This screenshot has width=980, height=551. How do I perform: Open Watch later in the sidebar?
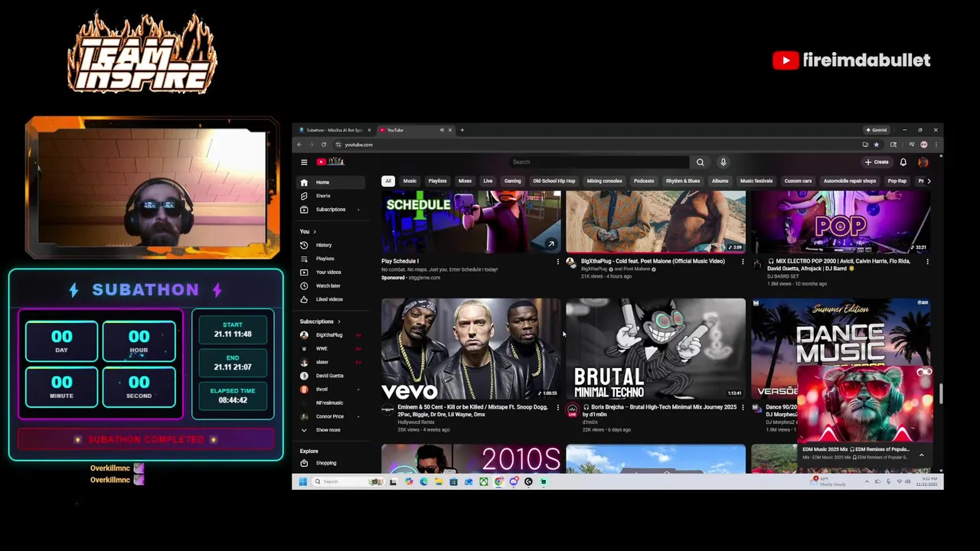[331, 285]
